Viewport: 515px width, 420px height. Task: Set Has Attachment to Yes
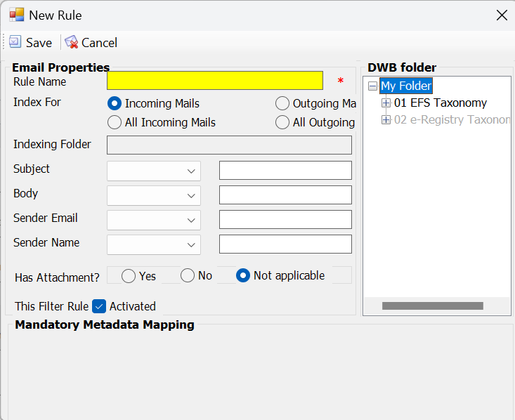click(x=129, y=276)
